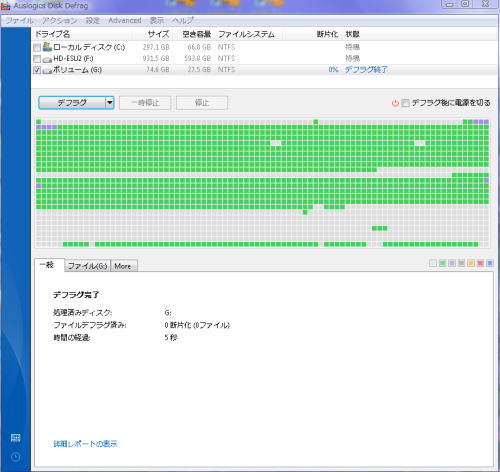Open the デフラグ button dropdown arrow
This screenshot has height=472, width=500.
pyautogui.click(x=110, y=103)
